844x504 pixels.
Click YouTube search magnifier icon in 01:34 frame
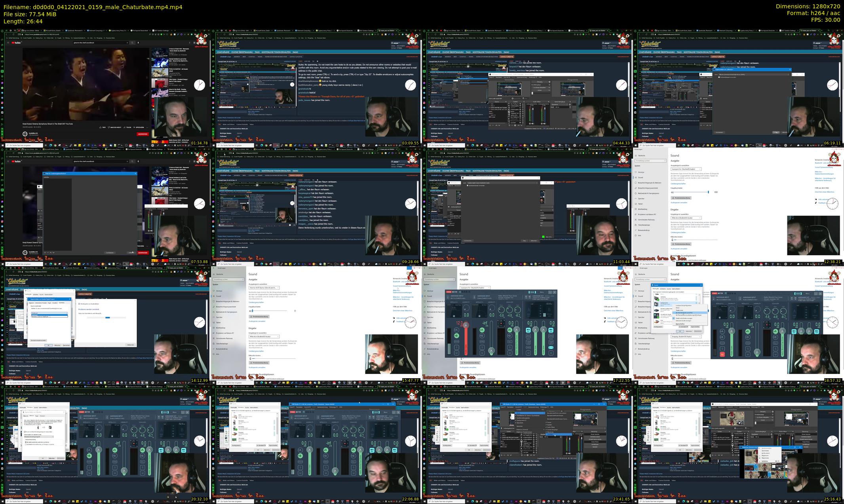pyautogui.click(x=132, y=43)
